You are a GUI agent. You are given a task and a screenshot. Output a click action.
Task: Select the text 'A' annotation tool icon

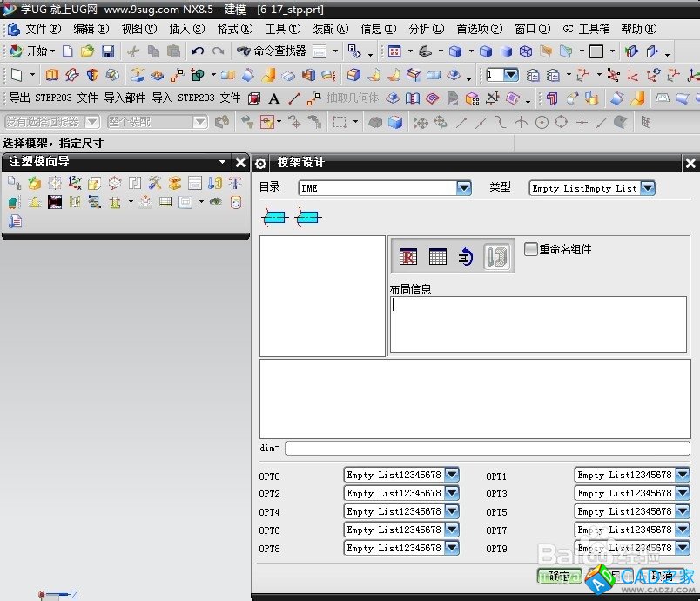(274, 98)
